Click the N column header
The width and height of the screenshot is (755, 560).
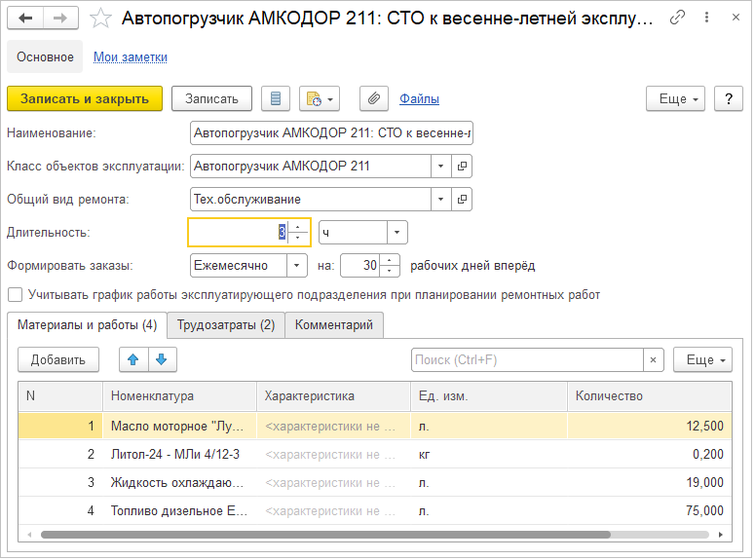[60, 396]
